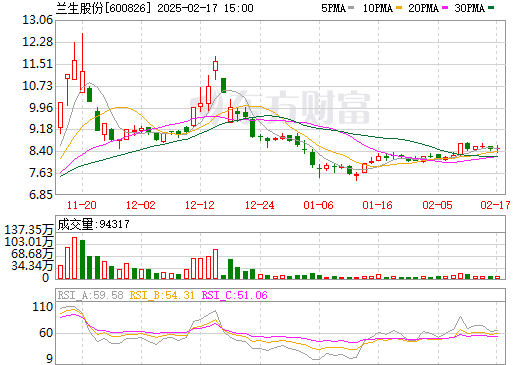This screenshot has width=520, height=365.
Task: Click the 103.01万 volume axis label
Action: click(29, 242)
